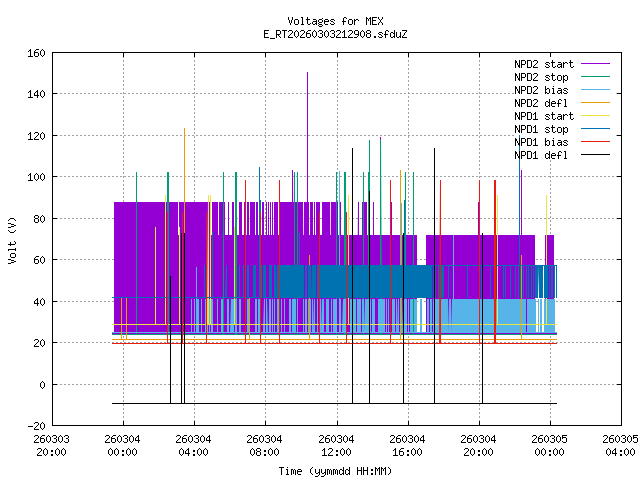Screen dimensions: 640x480
Task: Click the 260304 12:00 x-axis tick label
Action: click(335, 445)
